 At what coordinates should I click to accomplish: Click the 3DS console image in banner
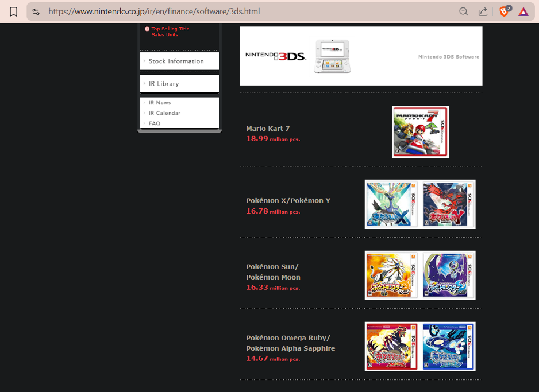pyautogui.click(x=332, y=56)
